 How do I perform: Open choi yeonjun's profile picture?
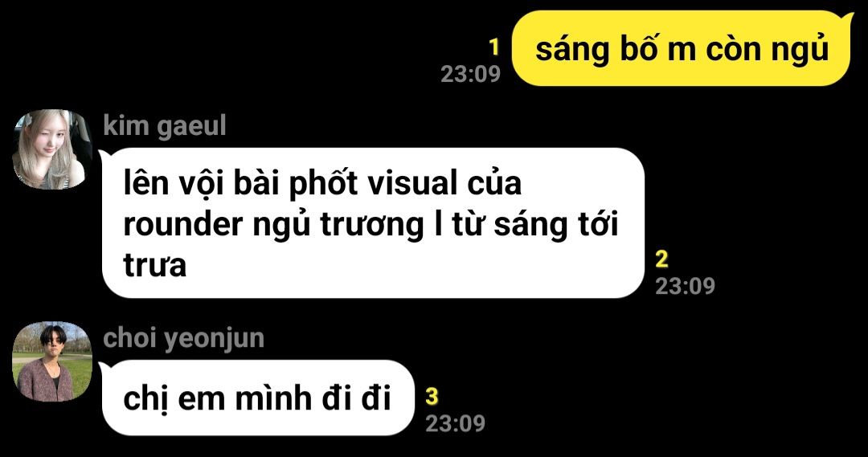(x=52, y=361)
